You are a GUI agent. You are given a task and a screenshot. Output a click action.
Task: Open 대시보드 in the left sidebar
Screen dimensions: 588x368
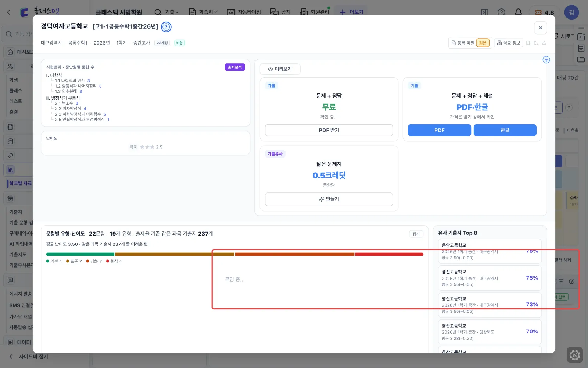click(x=21, y=52)
